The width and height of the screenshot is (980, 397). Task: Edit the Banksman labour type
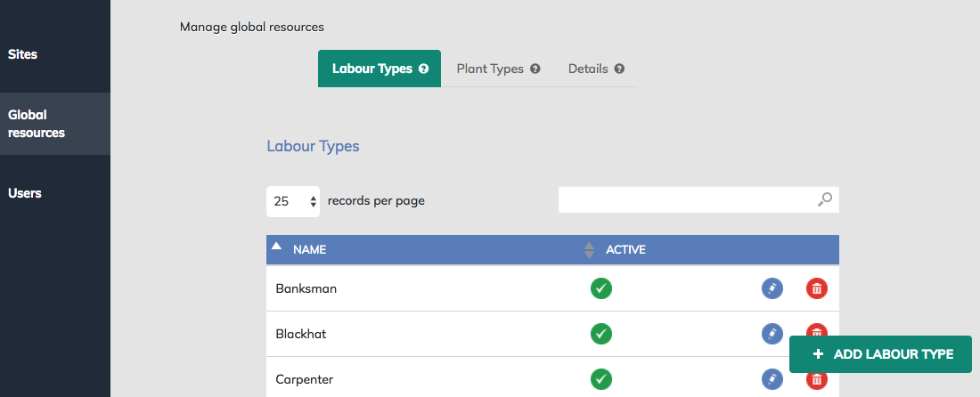pyautogui.click(x=772, y=288)
